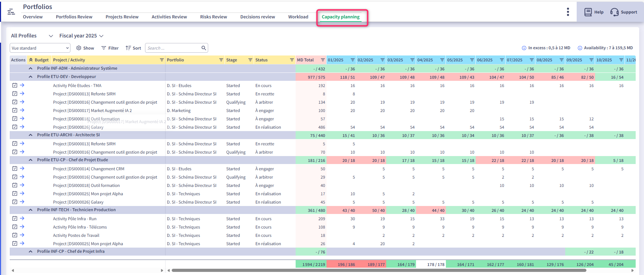Click the search magnifier icon
644x275 pixels.
click(204, 48)
